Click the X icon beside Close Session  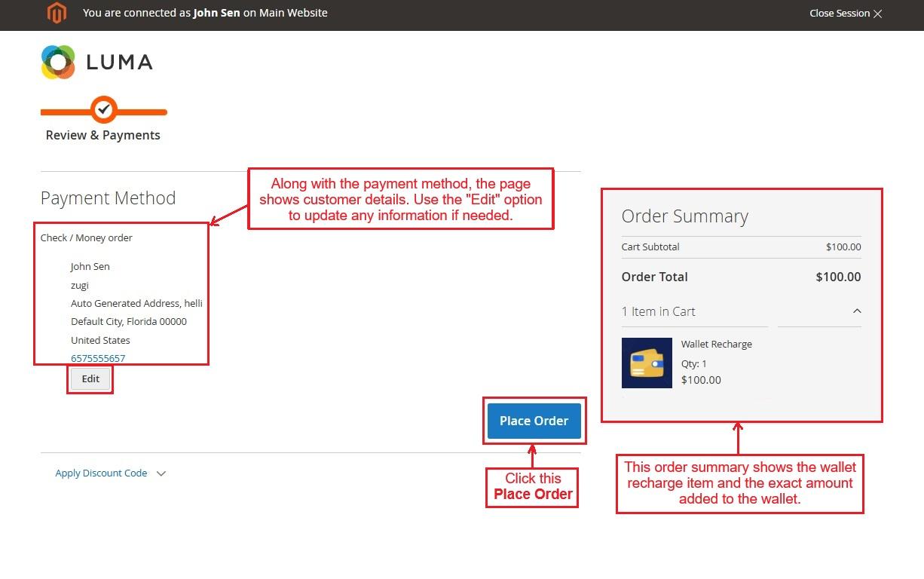877,14
